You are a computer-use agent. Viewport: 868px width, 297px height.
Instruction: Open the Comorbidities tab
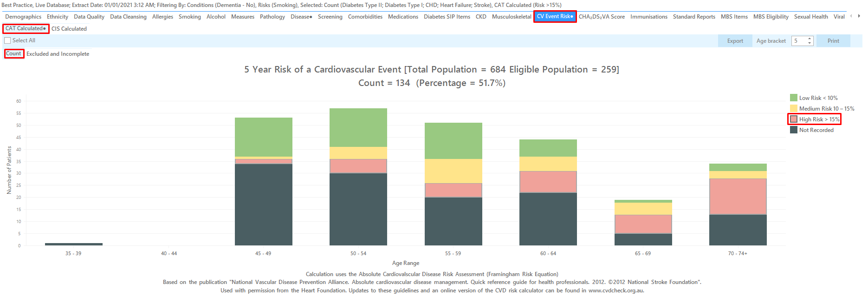[365, 17]
